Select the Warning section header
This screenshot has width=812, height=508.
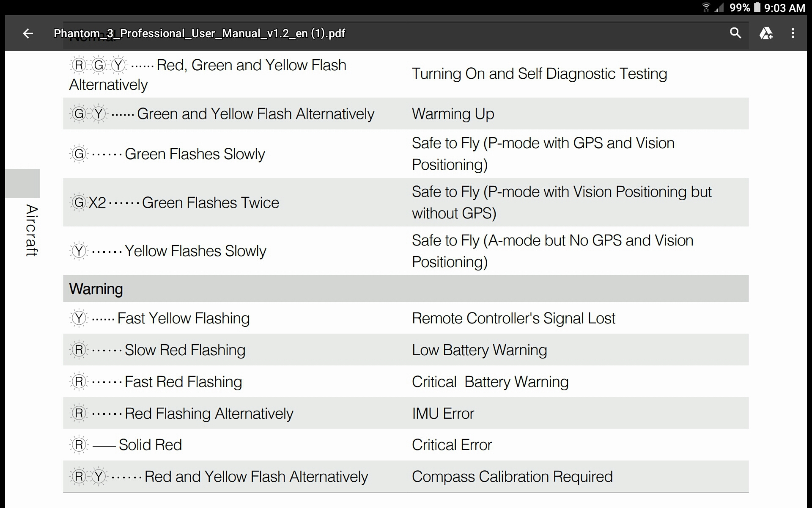pos(406,289)
